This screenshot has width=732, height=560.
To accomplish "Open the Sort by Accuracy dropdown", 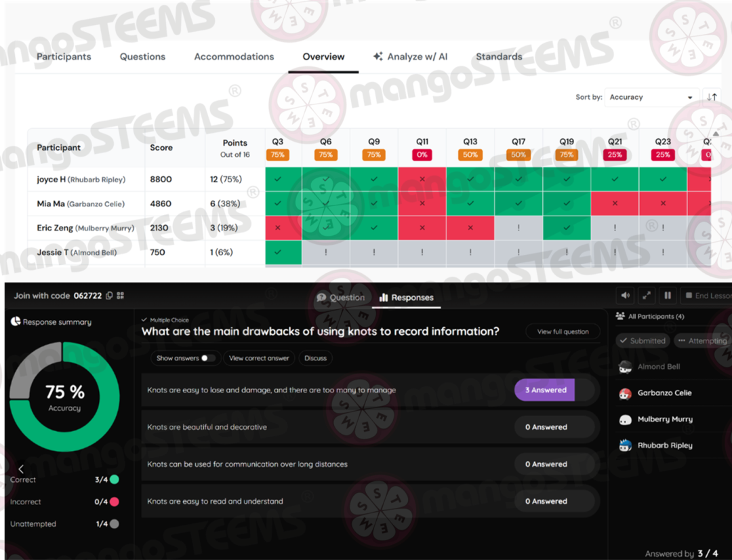I will click(x=651, y=98).
